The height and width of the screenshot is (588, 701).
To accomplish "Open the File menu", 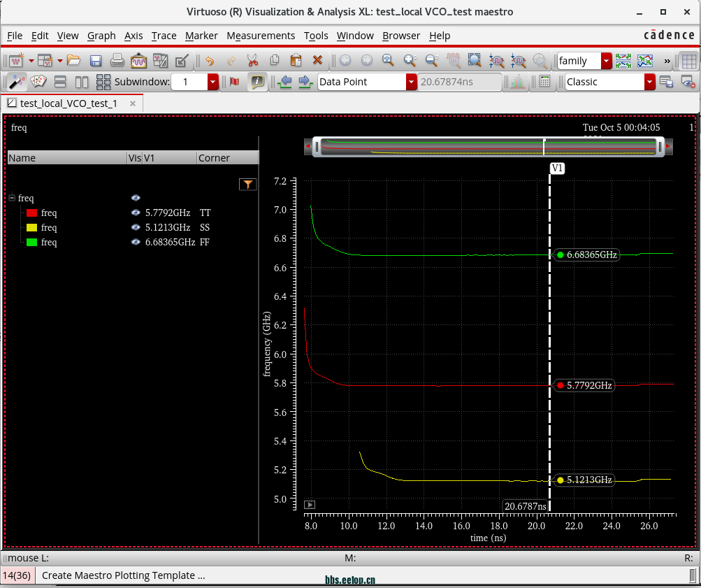I will tap(15, 36).
